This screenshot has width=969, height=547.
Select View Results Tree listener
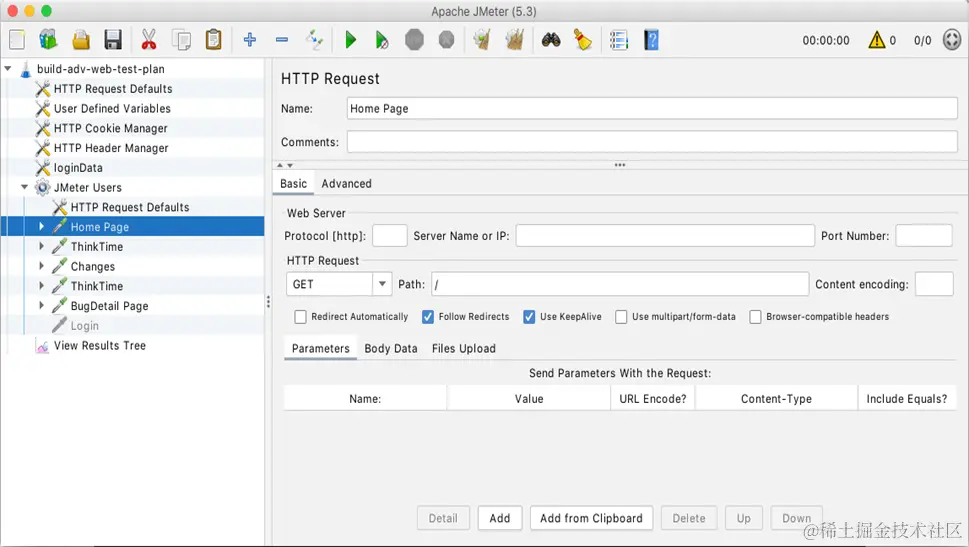tap(99, 346)
